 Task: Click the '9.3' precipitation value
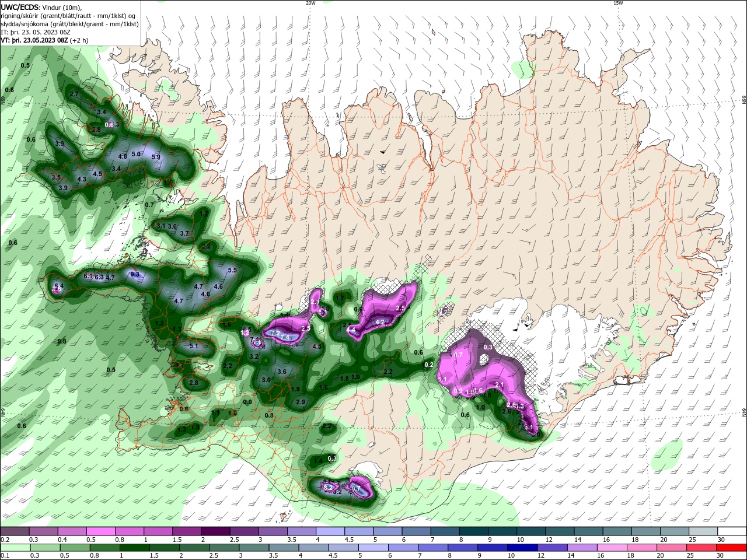pyautogui.click(x=135, y=274)
